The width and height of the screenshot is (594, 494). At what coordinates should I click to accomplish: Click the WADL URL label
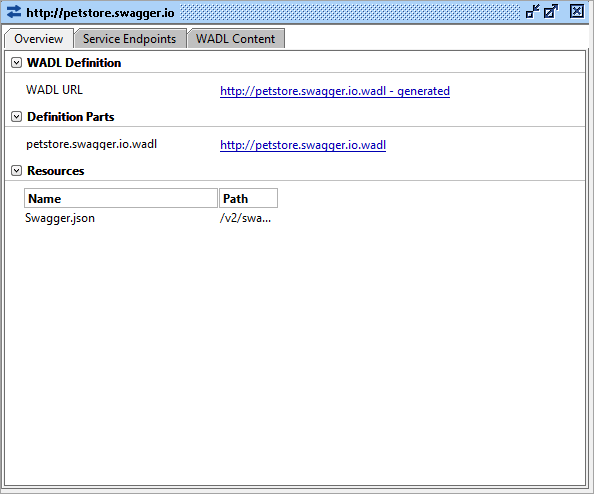click(54, 90)
